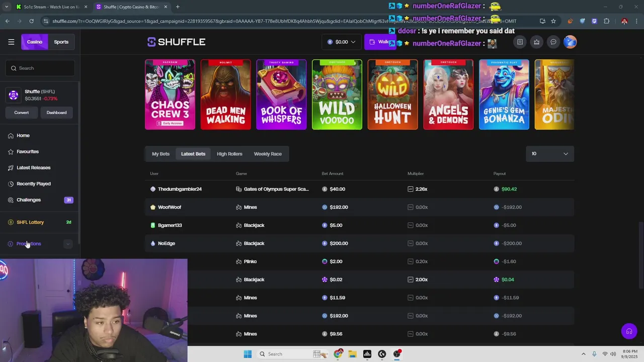The height and width of the screenshot is (362, 644).
Task: Click the Convert button
Action: point(22,113)
